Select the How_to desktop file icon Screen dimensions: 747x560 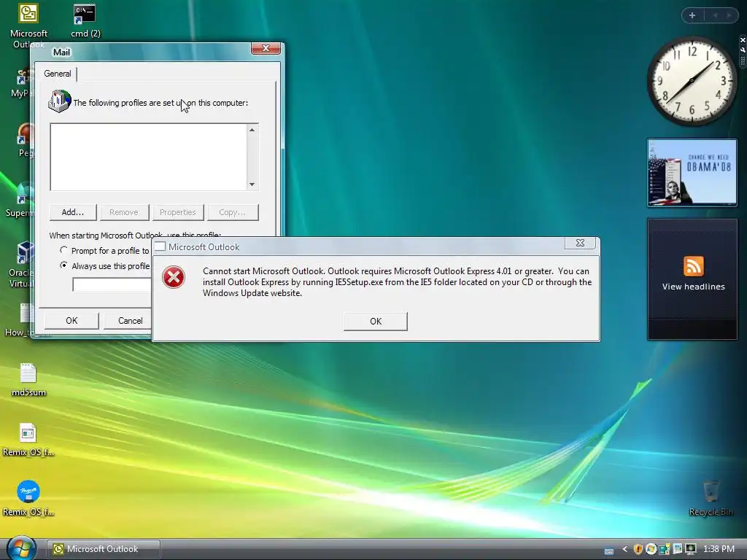(x=21, y=320)
